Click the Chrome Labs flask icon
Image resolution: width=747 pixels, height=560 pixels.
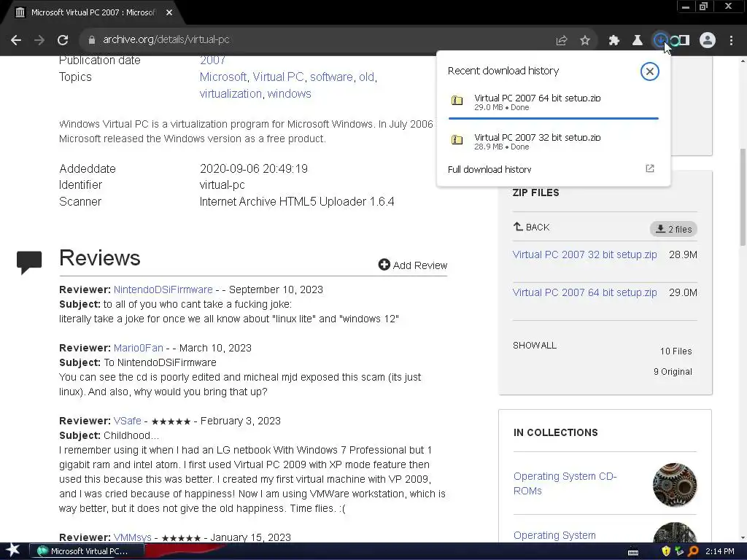tap(638, 41)
